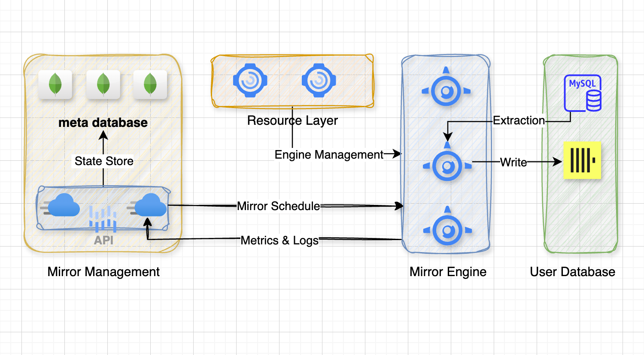Select the meta database label
The width and height of the screenshot is (644, 355).
[x=103, y=123]
